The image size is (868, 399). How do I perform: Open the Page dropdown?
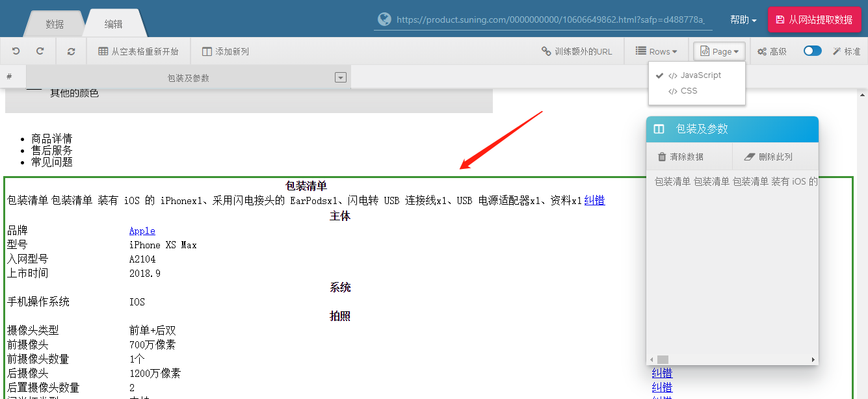[718, 51]
